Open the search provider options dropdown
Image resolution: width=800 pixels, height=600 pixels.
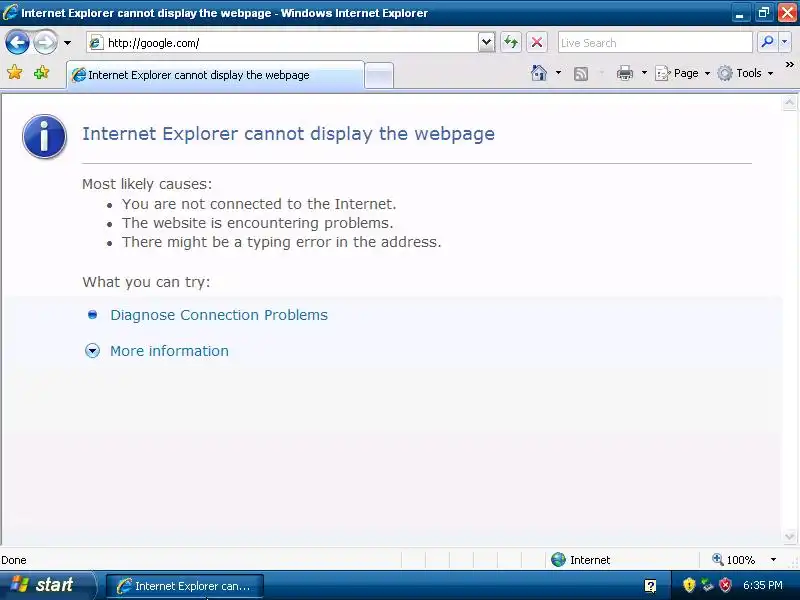(x=785, y=42)
